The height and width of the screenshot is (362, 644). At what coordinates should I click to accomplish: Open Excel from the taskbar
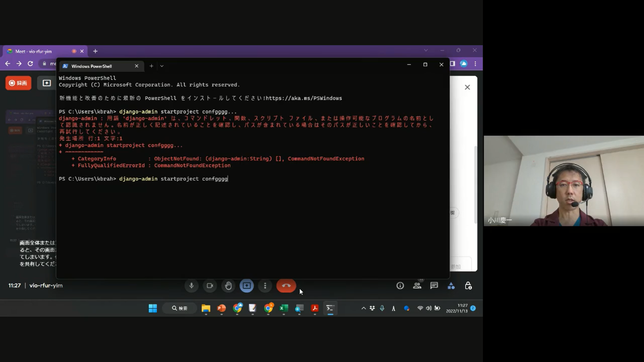[284, 308]
